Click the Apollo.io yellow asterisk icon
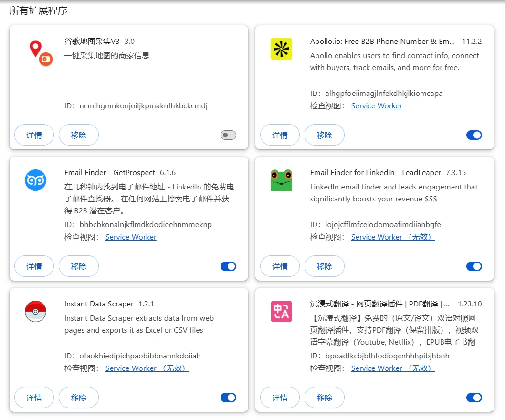505x420 pixels. pyautogui.click(x=281, y=49)
